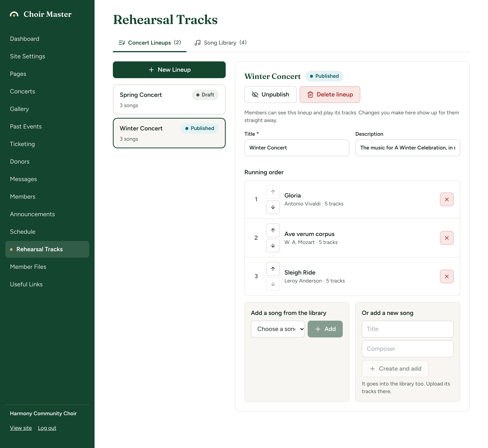Click 'Antonio Vivaldi · 5 tracks' text
Screen dimensions: 488x448
click(x=314, y=204)
